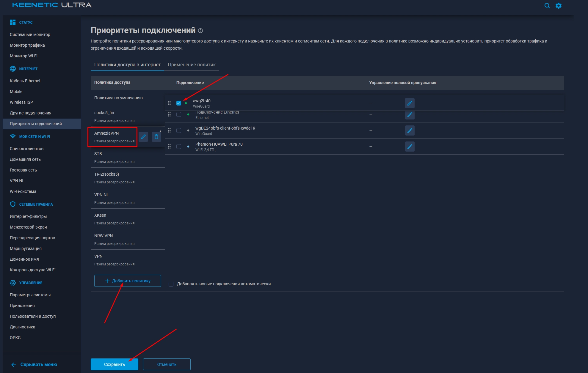Edit bandwidth for wgDE24obfs-client-obfs-xwde19
Image resolution: width=588 pixels, height=373 pixels.
tap(410, 130)
